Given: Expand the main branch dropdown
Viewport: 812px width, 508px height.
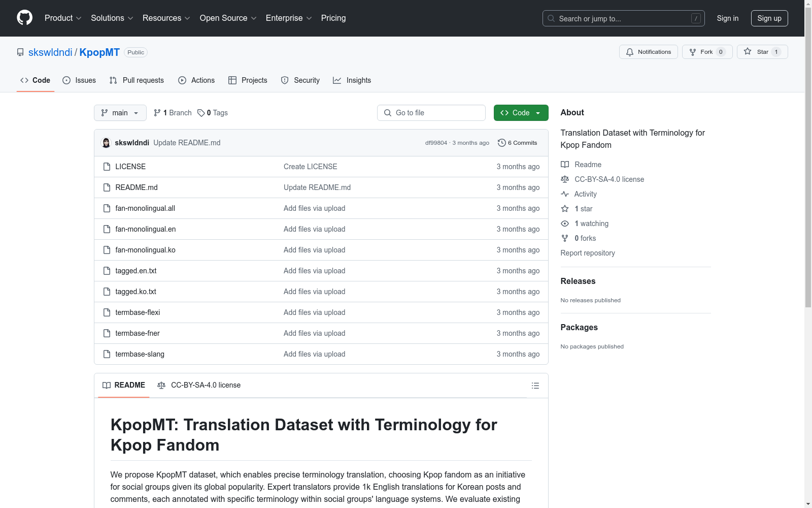Looking at the screenshot, I should (x=120, y=113).
